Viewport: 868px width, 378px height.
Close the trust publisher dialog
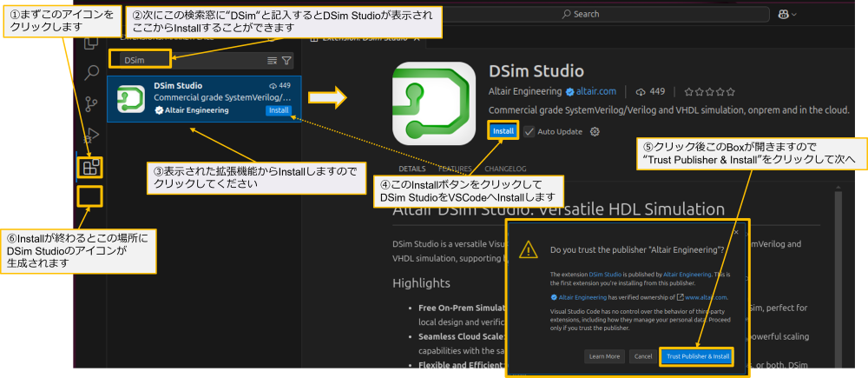[736, 232]
